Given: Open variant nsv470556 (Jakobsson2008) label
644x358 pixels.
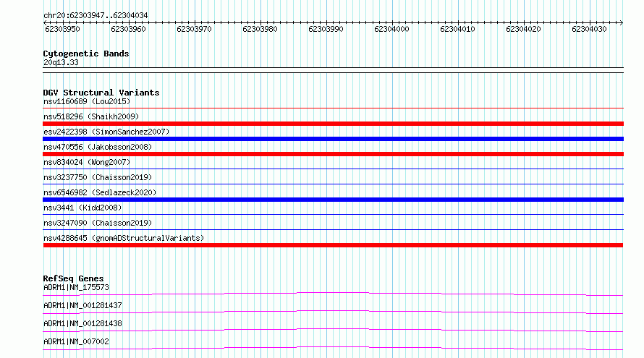Looking at the screenshot, I should point(98,147).
